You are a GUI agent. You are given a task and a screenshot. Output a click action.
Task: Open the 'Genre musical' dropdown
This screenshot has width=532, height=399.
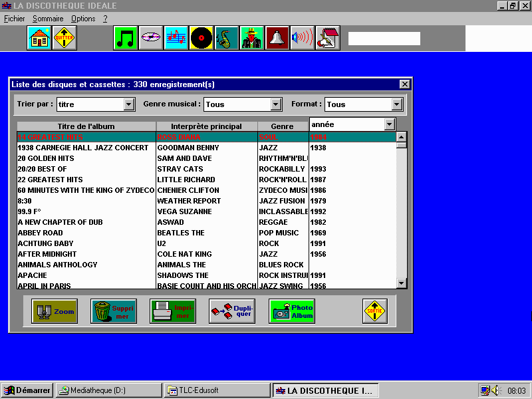click(x=276, y=104)
